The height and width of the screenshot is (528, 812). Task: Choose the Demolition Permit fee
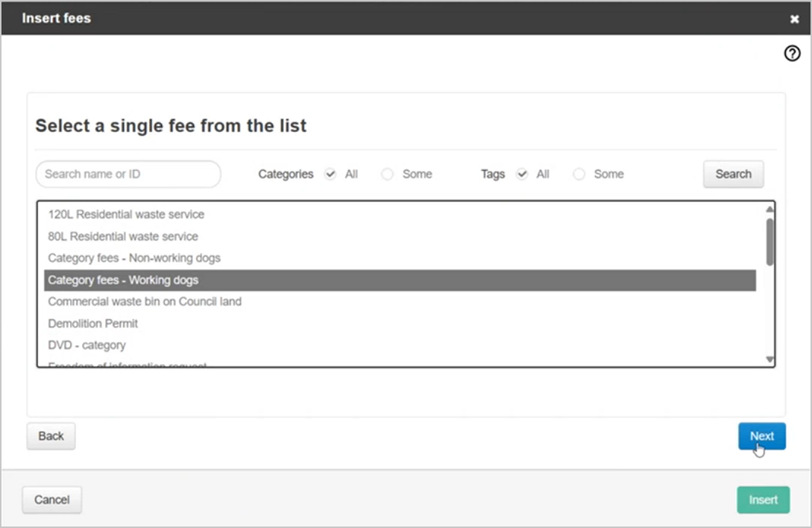(x=92, y=324)
